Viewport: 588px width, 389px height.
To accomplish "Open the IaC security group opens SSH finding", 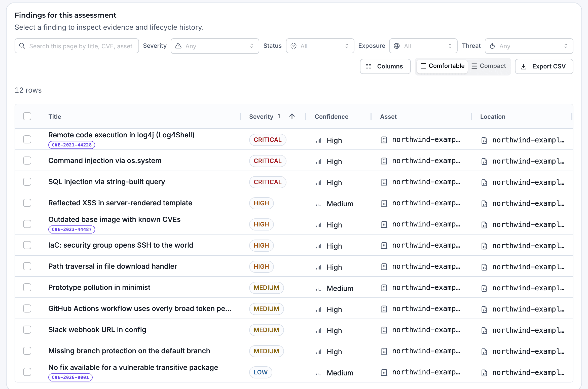I will (x=121, y=245).
